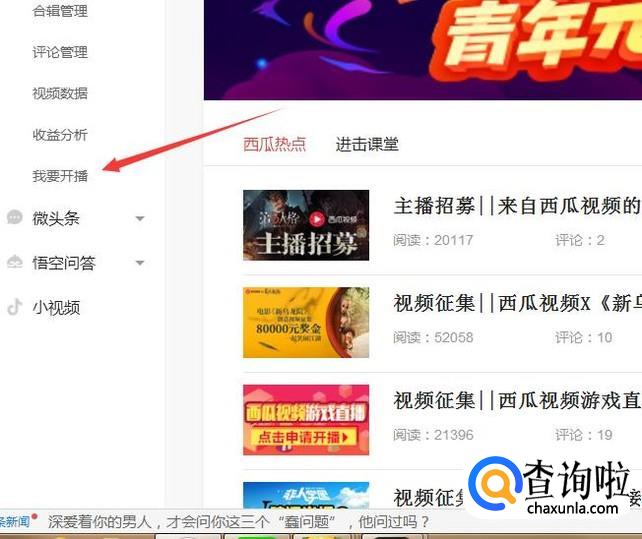642x539 pixels.
Task: Expand the 悟空问答 dropdown arrow
Action: tap(140, 263)
